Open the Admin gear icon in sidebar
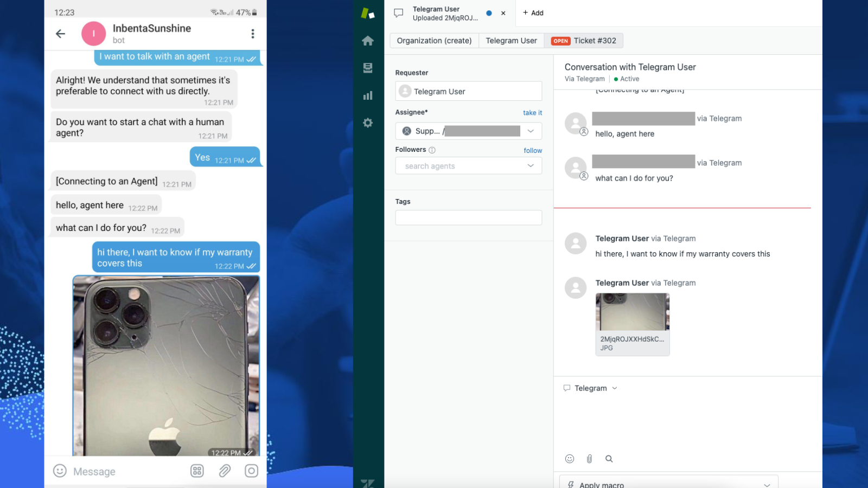 click(368, 123)
